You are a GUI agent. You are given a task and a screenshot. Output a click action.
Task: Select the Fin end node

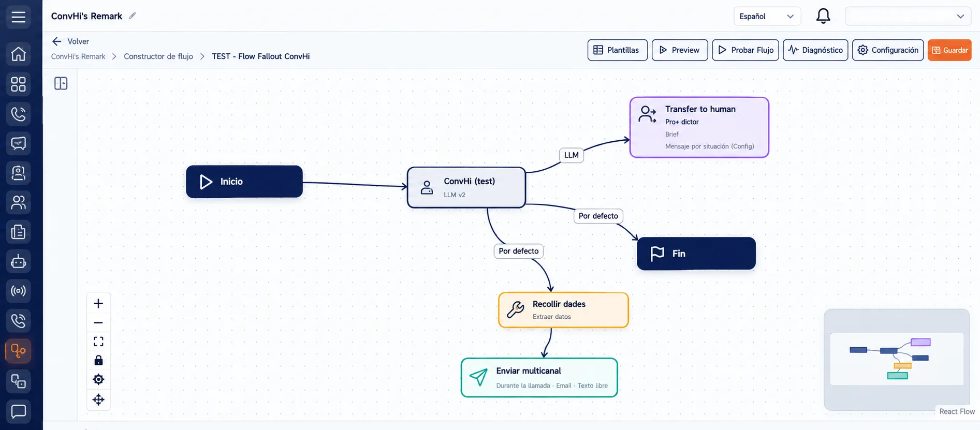pyautogui.click(x=696, y=254)
